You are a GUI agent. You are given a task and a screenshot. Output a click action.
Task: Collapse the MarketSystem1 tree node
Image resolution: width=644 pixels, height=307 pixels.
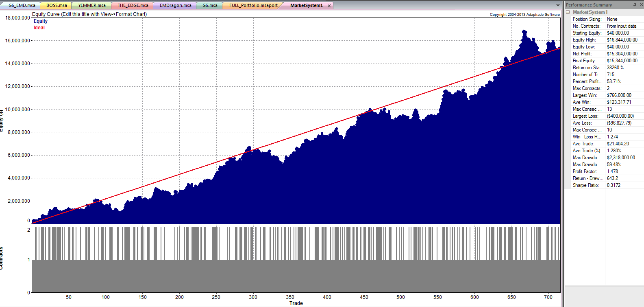pyautogui.click(x=568, y=12)
